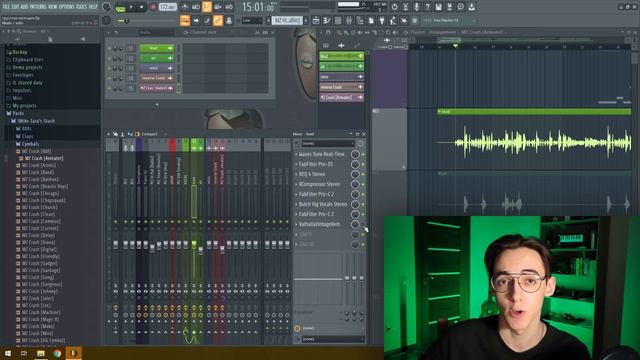Viewport: 640px width, 360px height.
Task: Open mixer output routing (none) dropdown at bottom
Action: [x=333, y=339]
